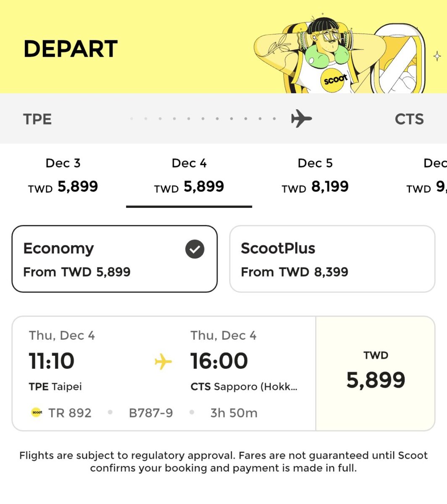
Task: Click the TPE origin airport code
Action: coord(37,119)
